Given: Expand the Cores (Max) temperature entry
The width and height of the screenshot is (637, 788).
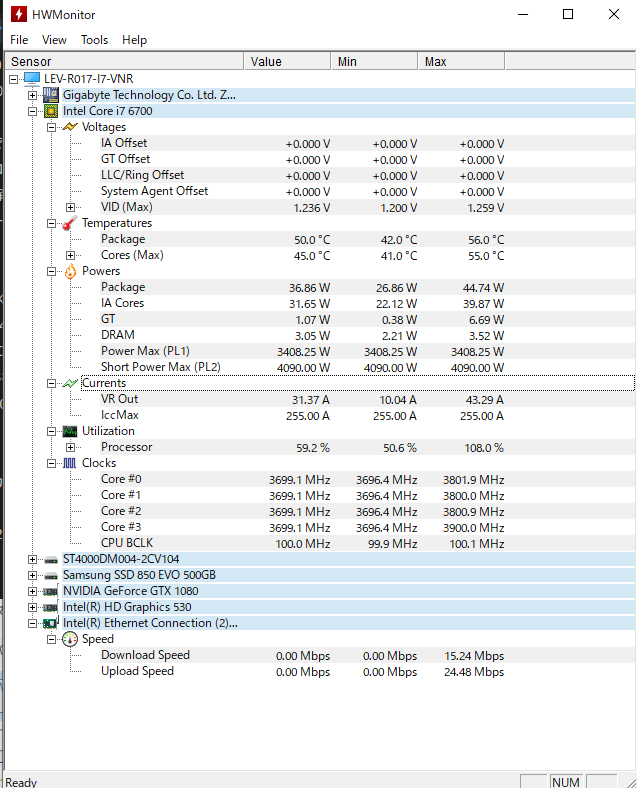Looking at the screenshot, I should (x=71, y=255).
